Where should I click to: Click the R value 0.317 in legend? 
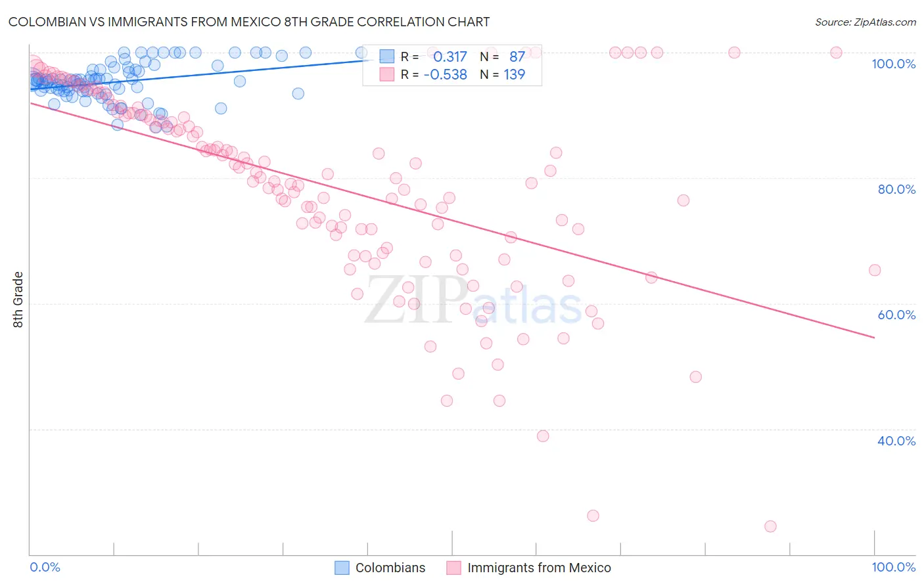click(450, 56)
